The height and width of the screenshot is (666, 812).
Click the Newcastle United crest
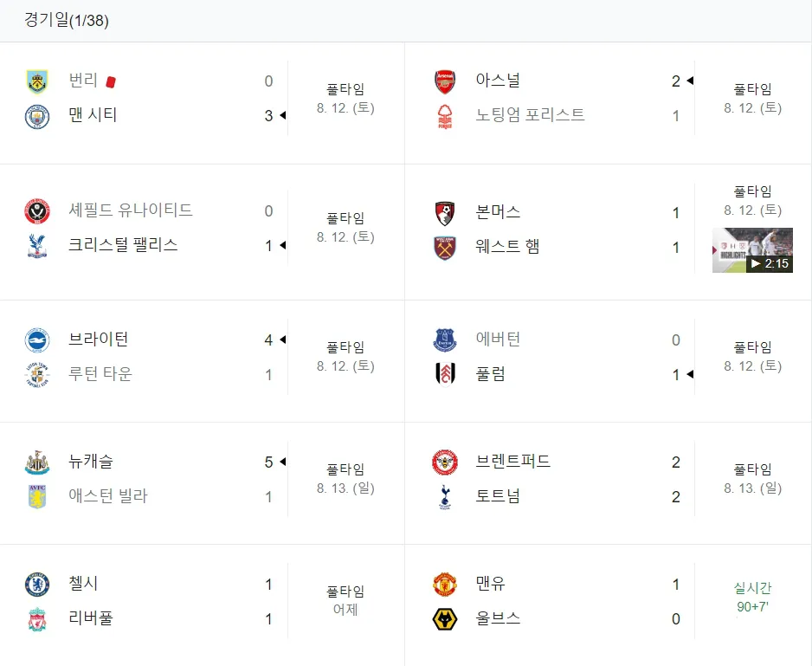click(x=37, y=462)
